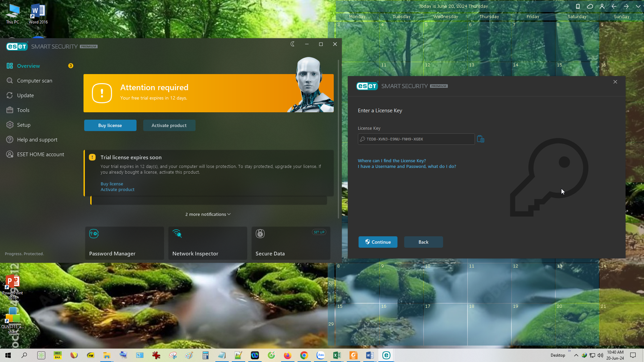This screenshot has width=644, height=362.
Task: Click Back in the license dialog
Action: tap(423, 242)
